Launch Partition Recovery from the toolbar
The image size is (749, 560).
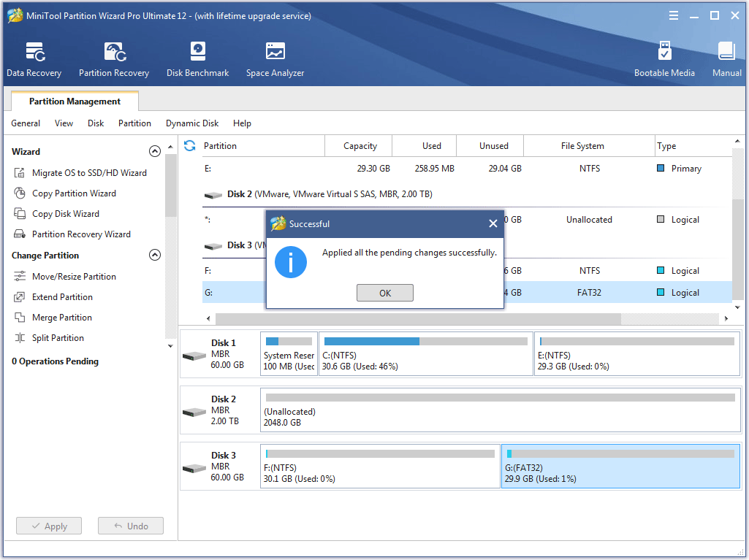114,59
